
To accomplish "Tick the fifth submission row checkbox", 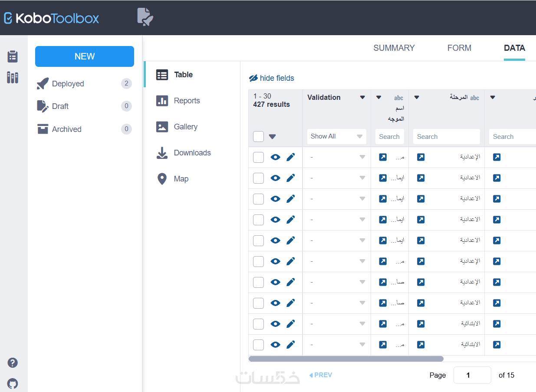I will (x=259, y=240).
